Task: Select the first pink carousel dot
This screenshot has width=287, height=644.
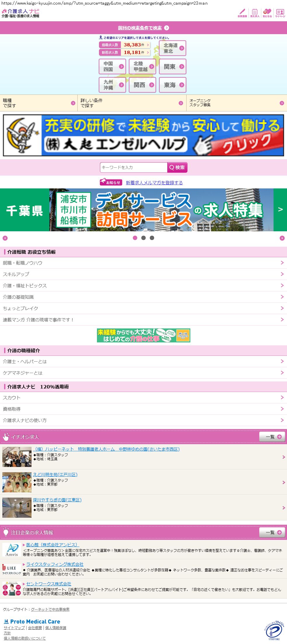Action: pos(135,238)
